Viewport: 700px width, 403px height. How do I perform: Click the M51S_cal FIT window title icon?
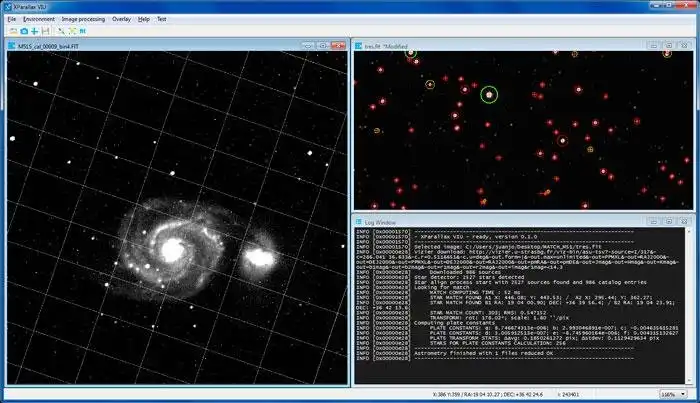pyautogui.click(x=12, y=46)
